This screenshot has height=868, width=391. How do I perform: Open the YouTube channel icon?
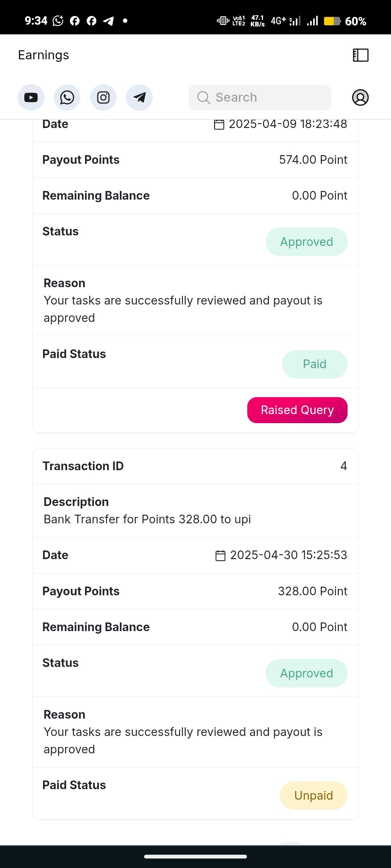tap(31, 98)
